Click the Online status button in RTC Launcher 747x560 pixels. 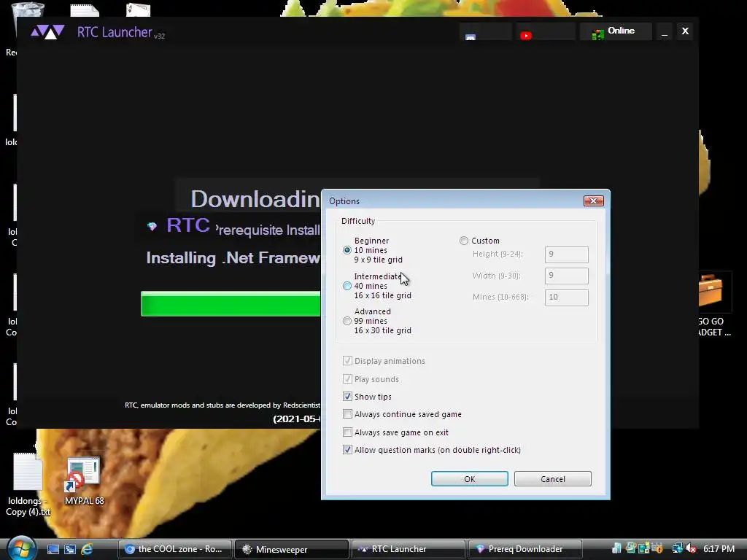[x=616, y=31]
